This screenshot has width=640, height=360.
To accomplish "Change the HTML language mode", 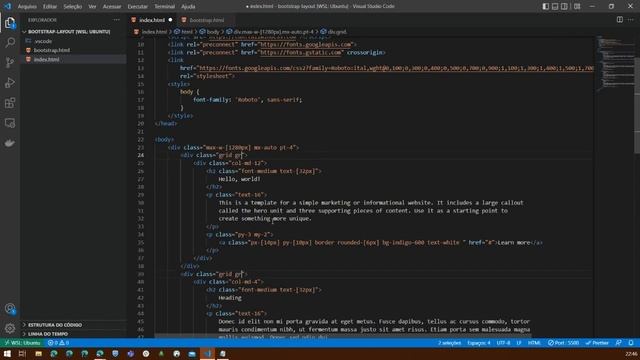I will coord(534,343).
